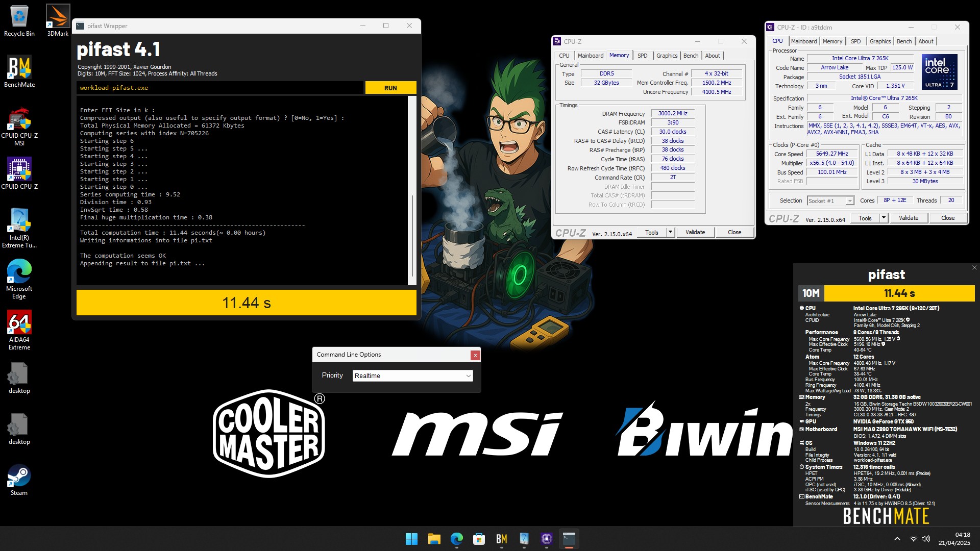This screenshot has height=551, width=980.
Task: Click the GPU section icon in BenchMate panel
Action: point(801,421)
